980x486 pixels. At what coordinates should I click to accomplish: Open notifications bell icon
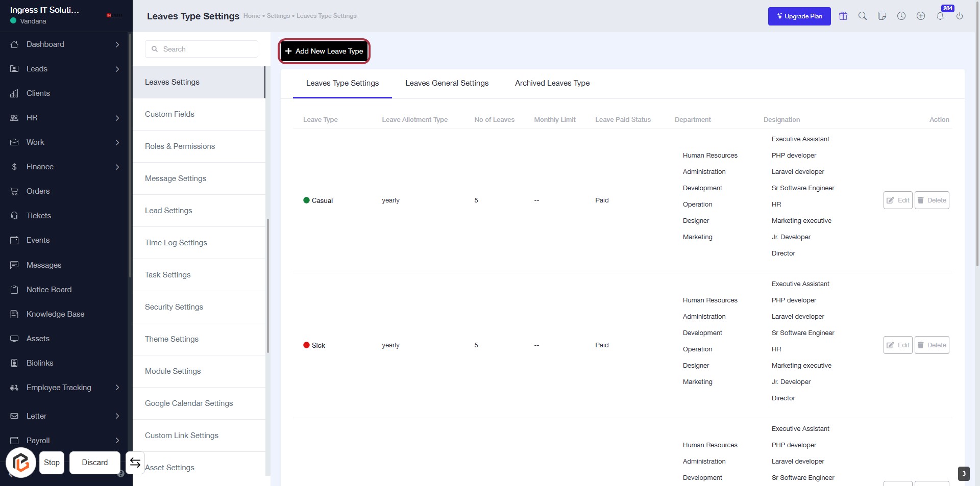click(x=940, y=16)
